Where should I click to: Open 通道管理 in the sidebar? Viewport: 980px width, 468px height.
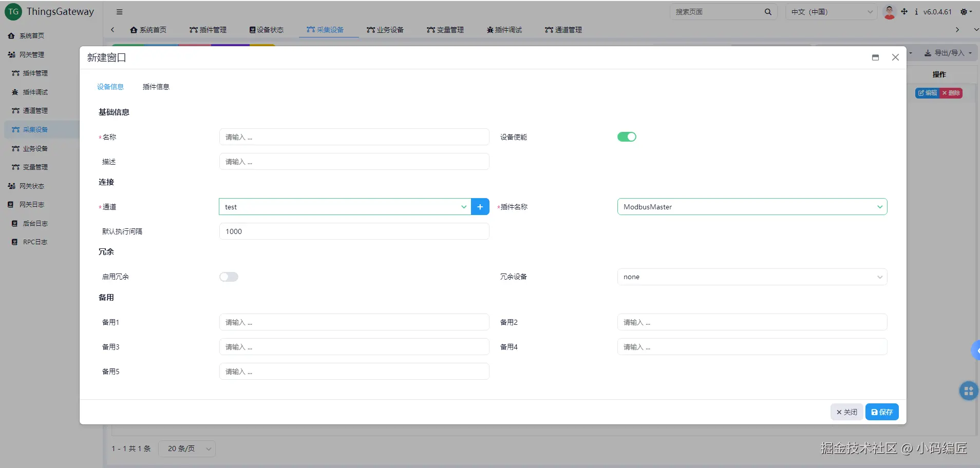point(35,111)
